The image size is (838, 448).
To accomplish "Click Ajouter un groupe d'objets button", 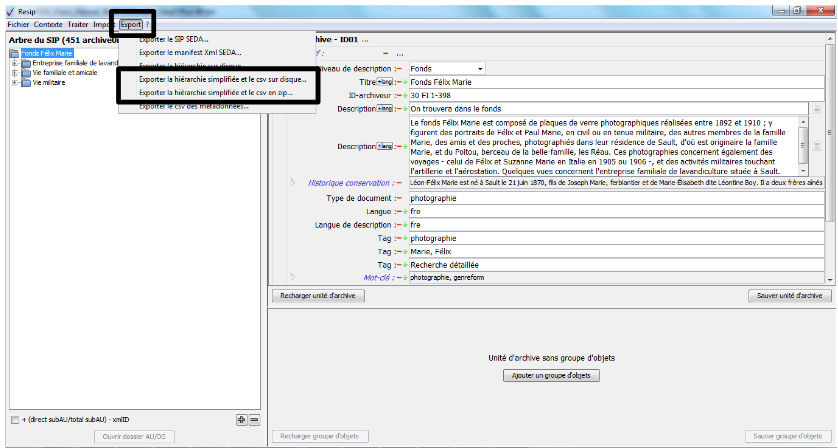I will pos(551,375).
